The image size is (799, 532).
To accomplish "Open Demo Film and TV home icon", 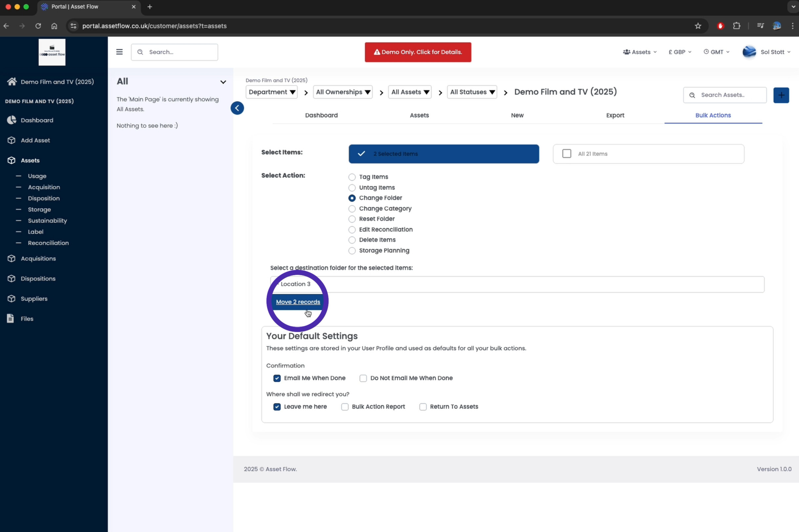I will [12, 82].
